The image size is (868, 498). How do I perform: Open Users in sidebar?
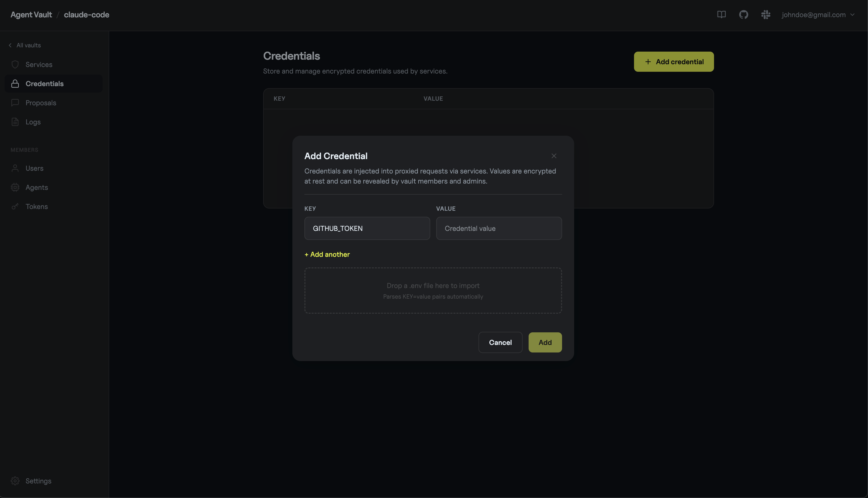point(53,168)
